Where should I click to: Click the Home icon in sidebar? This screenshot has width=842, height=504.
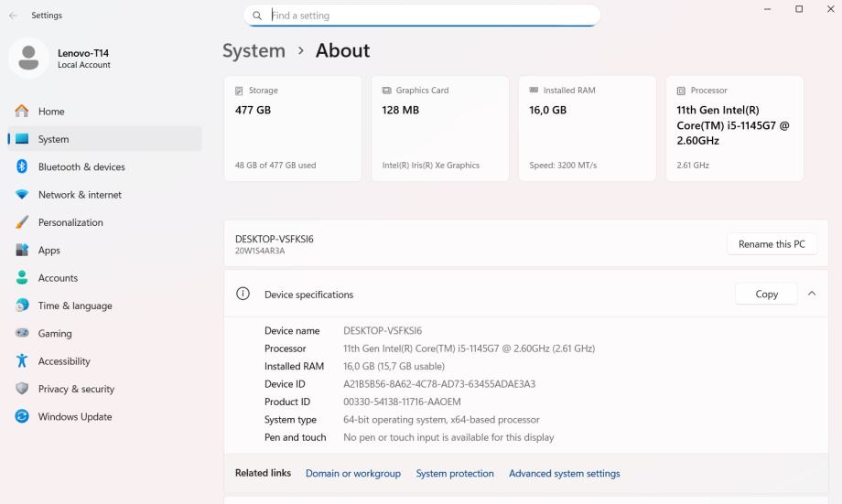(x=22, y=111)
